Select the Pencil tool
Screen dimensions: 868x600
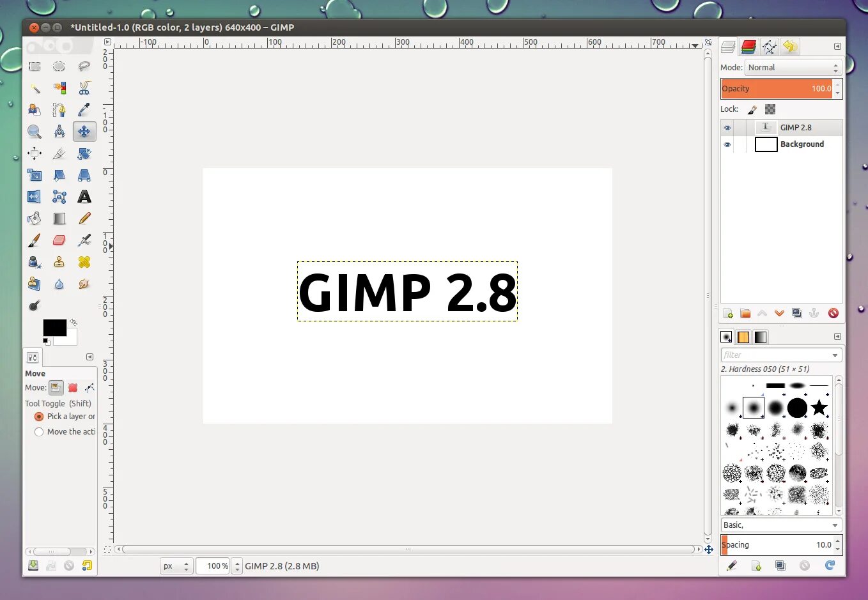(84, 219)
